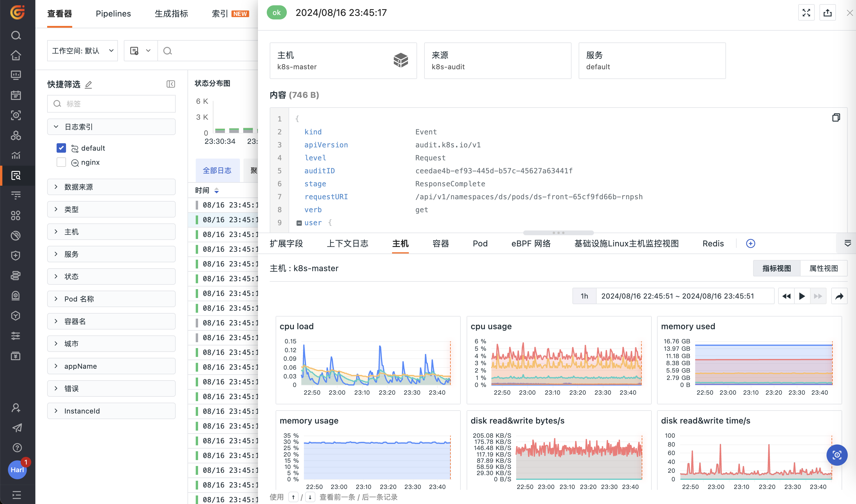The image size is (856, 504).
Task: Focus the 标签 filter search field
Action: (111, 103)
